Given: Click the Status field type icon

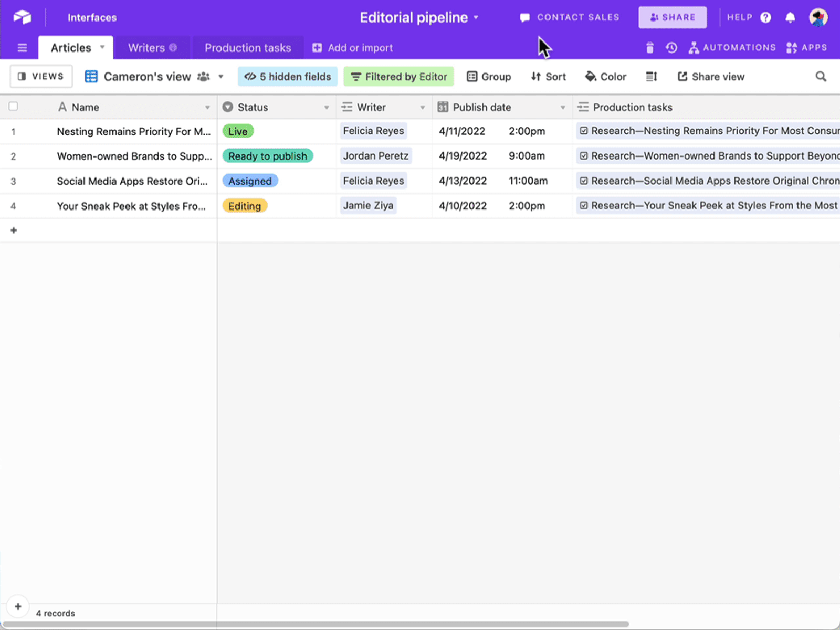Looking at the screenshot, I should [x=227, y=107].
